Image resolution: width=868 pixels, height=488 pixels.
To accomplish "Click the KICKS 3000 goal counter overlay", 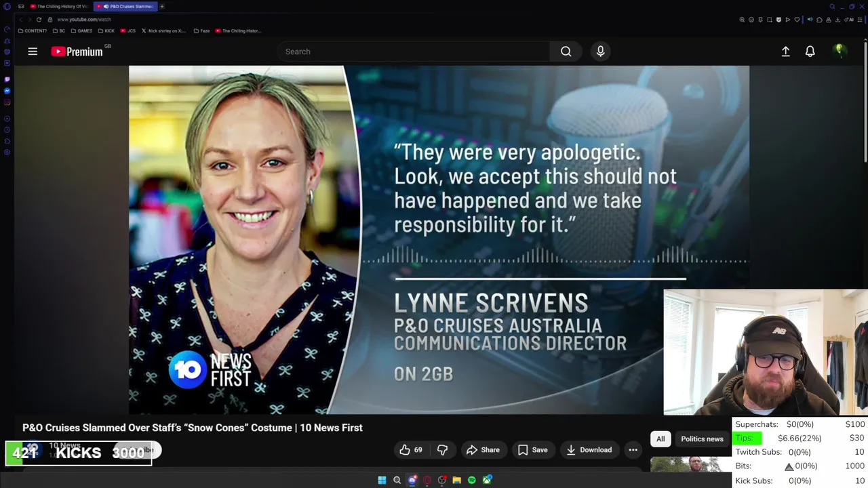I will (x=79, y=453).
